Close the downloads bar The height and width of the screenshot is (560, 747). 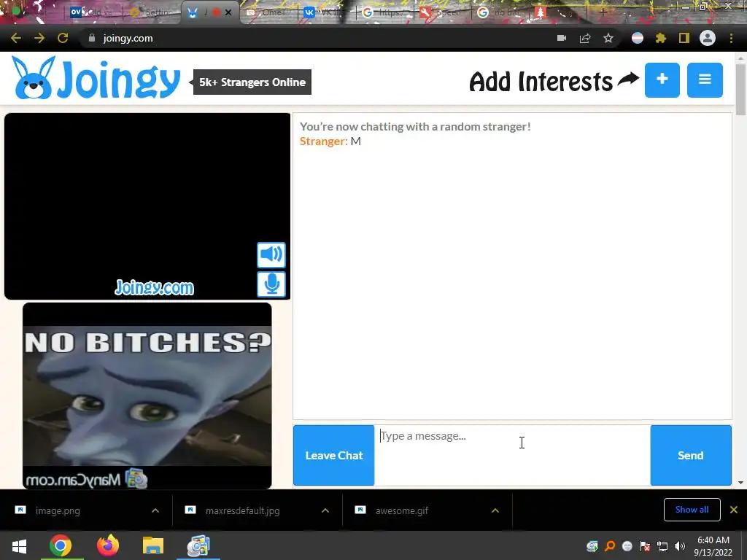click(x=734, y=510)
